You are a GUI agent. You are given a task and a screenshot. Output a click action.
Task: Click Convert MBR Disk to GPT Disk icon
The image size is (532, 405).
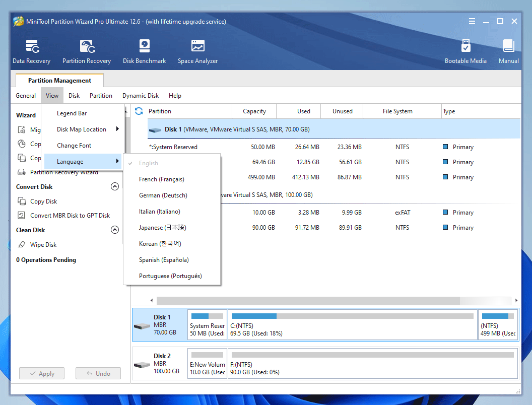pyautogui.click(x=21, y=216)
